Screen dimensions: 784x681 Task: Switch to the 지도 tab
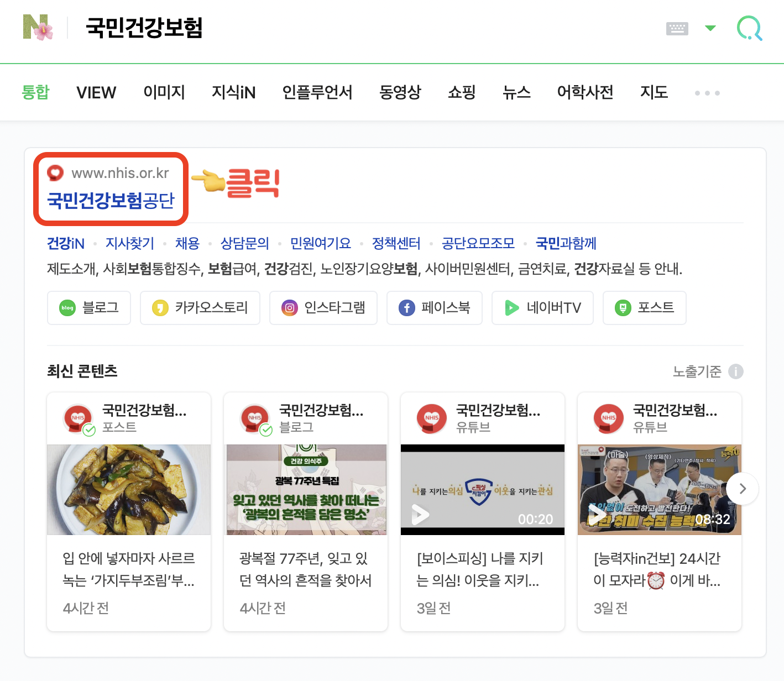point(654,92)
